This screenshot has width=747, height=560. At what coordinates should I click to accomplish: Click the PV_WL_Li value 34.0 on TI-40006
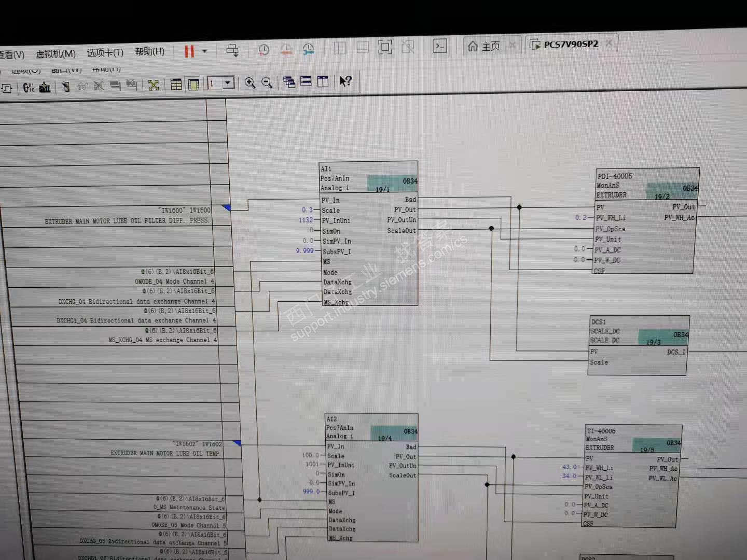point(569,476)
